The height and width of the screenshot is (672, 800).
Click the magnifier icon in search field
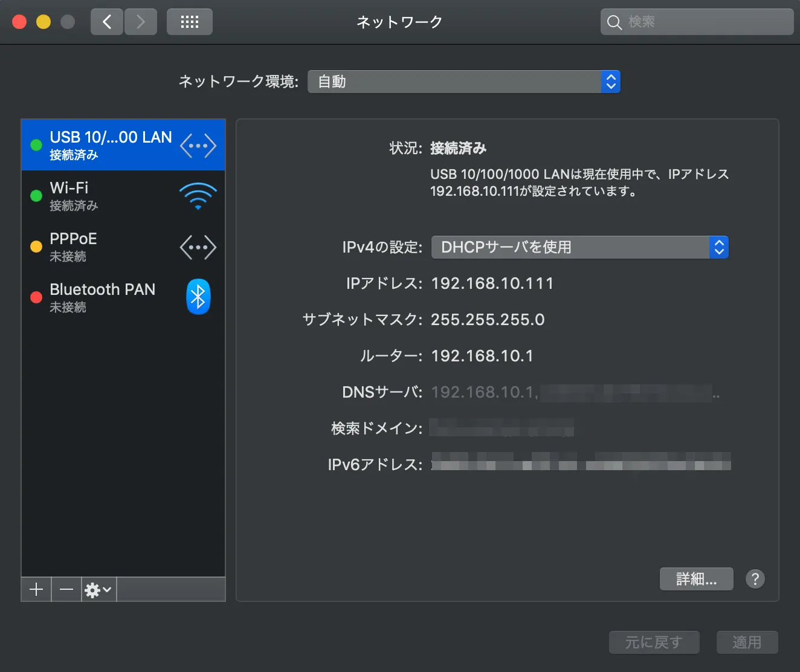[614, 22]
